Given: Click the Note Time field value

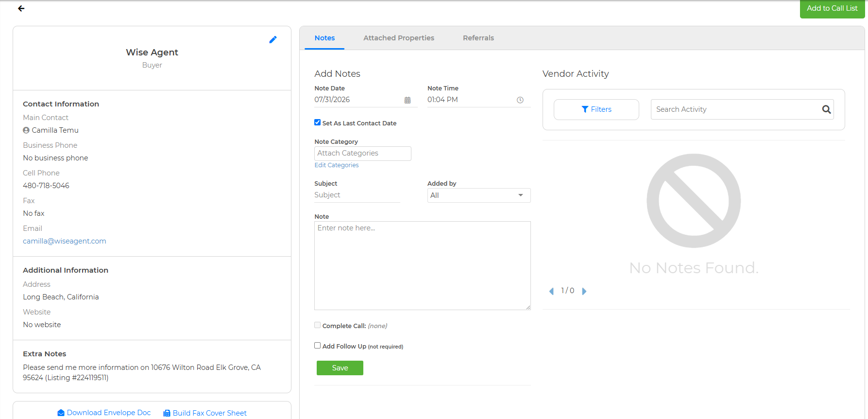Looking at the screenshot, I should click(443, 100).
